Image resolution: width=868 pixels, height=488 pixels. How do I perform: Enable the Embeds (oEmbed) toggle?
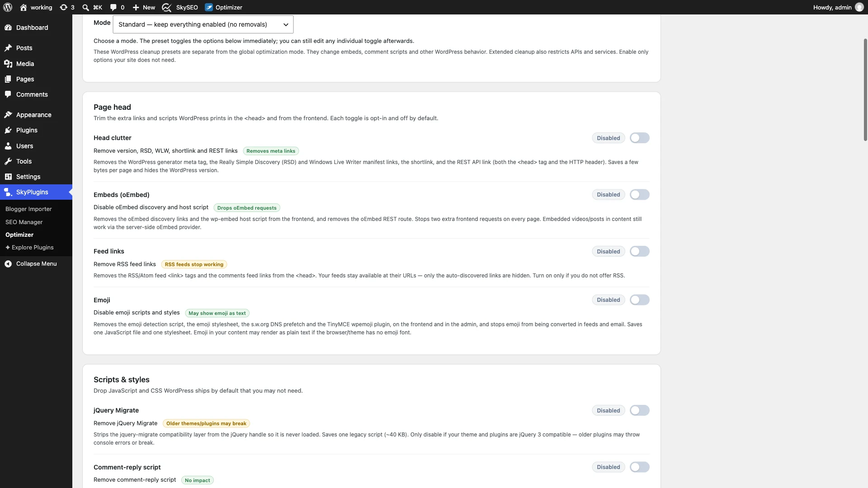coord(639,195)
